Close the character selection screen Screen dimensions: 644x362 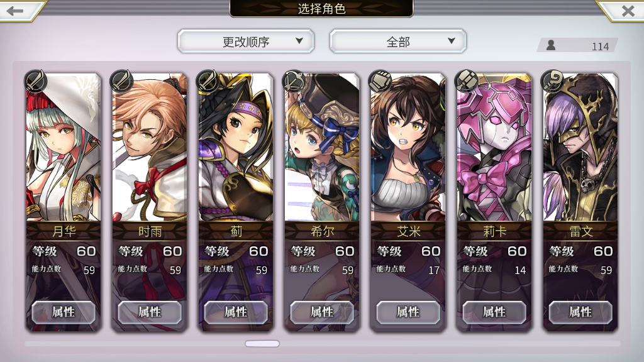tap(628, 11)
